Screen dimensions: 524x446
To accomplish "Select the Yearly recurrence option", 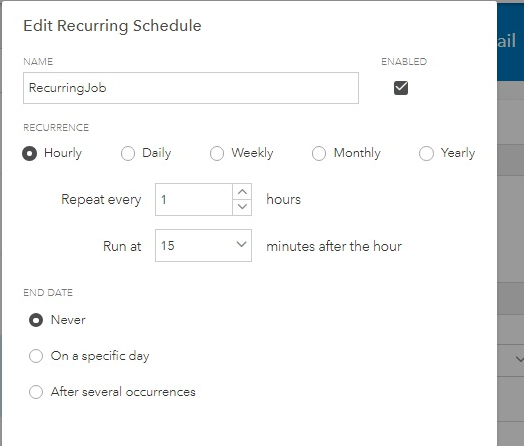I will (x=426, y=153).
